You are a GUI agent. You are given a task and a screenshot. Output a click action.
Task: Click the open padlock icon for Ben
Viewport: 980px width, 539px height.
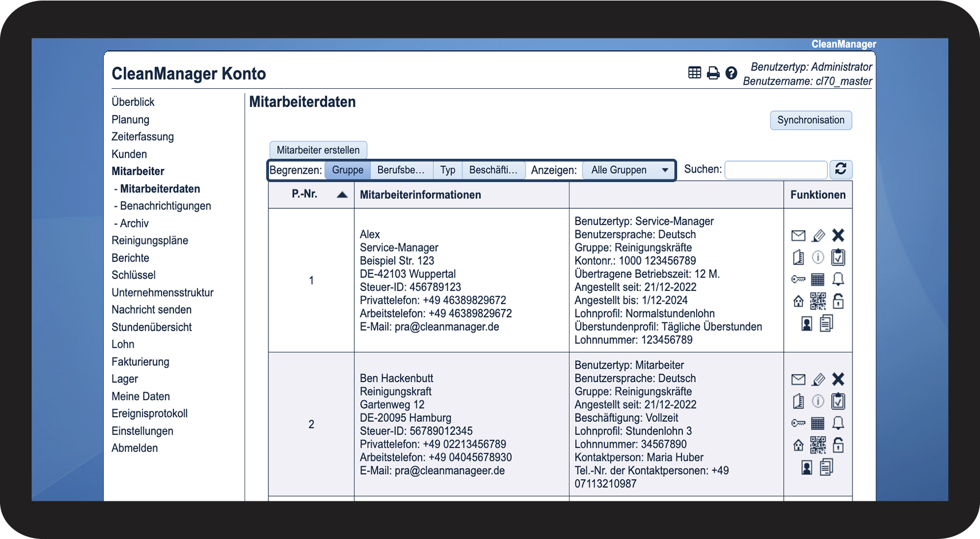click(x=838, y=445)
